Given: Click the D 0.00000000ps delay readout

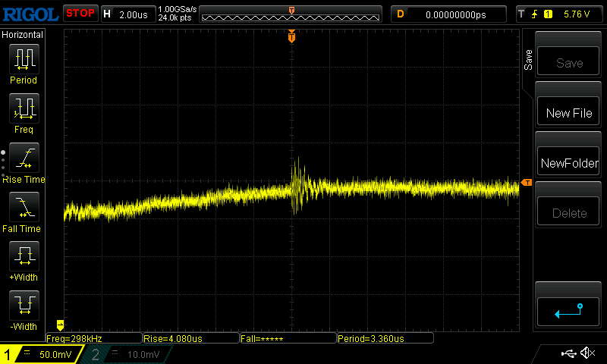Looking at the screenshot, I should [448, 14].
